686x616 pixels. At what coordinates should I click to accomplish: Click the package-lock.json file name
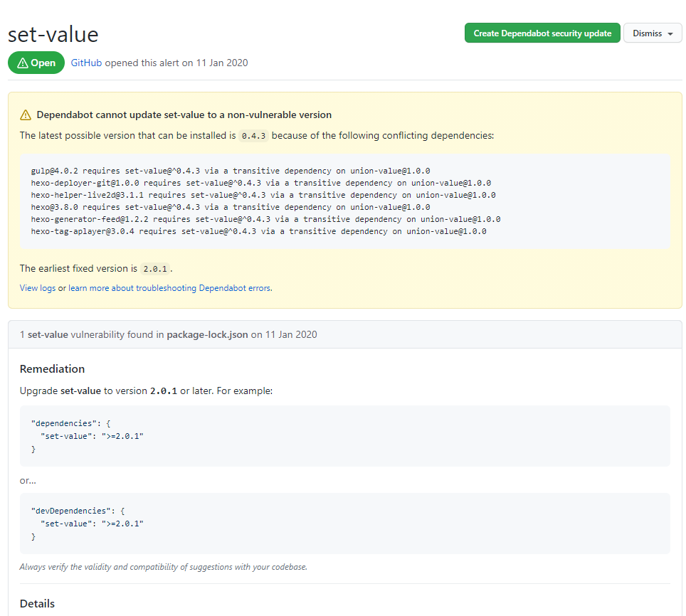pos(207,335)
